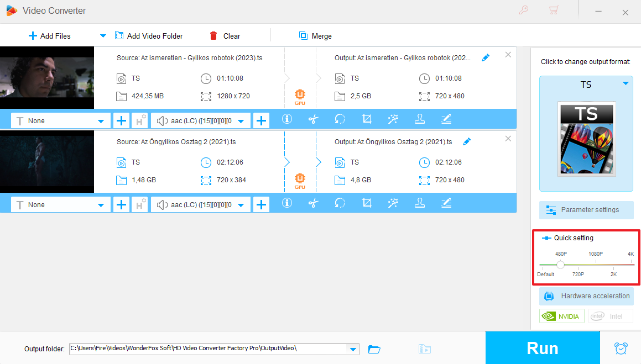Open effects wand for Öngyilkos Osztag 2
The width and height of the screenshot is (641, 364).
tap(393, 203)
